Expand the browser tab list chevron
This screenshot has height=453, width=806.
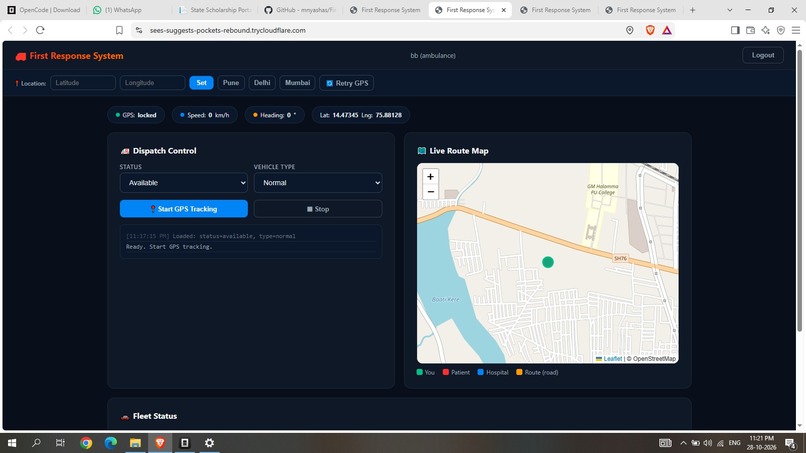(729, 10)
